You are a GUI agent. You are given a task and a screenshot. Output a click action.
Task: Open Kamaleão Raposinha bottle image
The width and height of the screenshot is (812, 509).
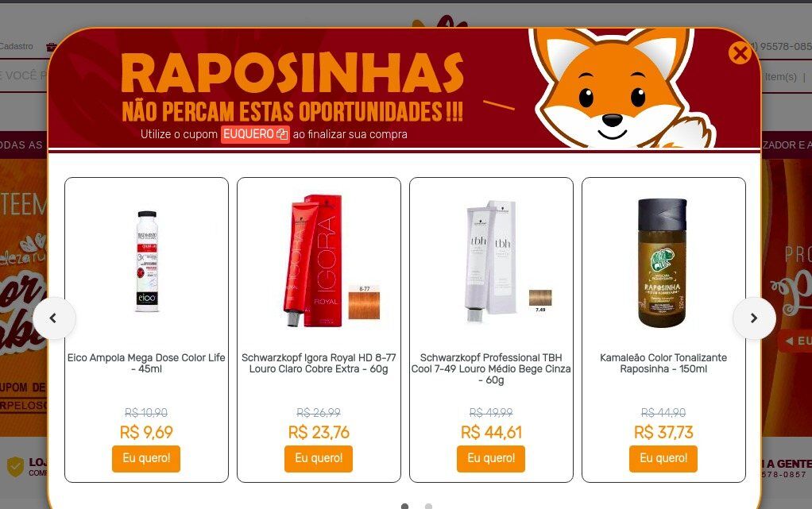coord(663,263)
